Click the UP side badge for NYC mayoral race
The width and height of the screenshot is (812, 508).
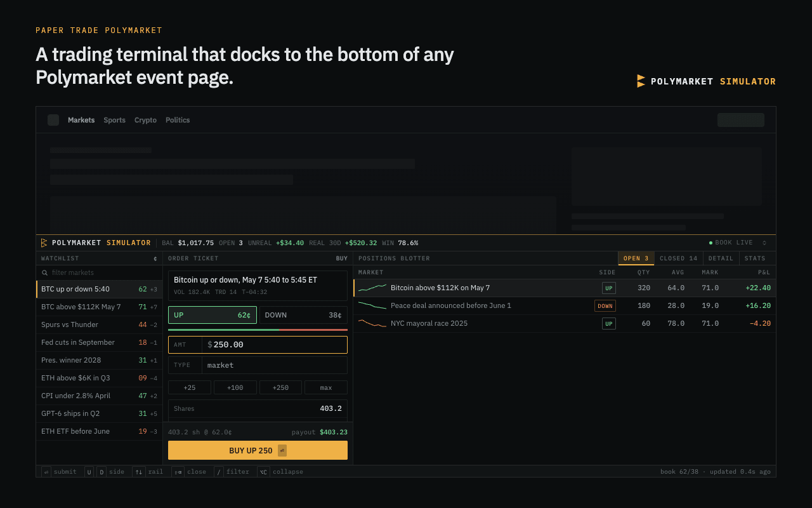609,324
